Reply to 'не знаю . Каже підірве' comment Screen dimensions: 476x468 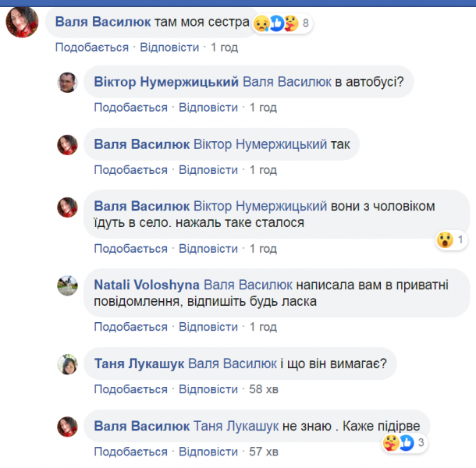click(208, 452)
